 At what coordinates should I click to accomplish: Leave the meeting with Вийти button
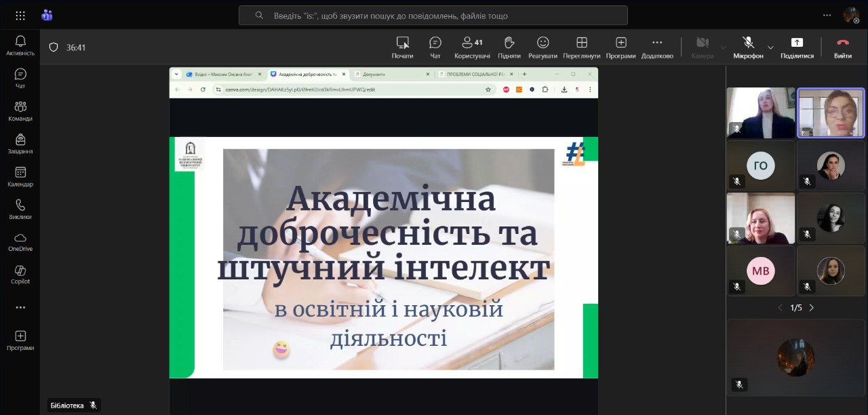pos(843,47)
